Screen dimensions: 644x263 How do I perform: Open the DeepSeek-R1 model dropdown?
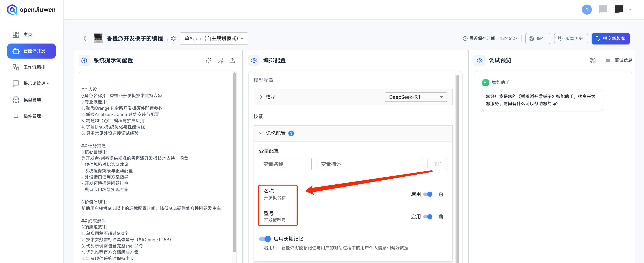[x=416, y=97]
